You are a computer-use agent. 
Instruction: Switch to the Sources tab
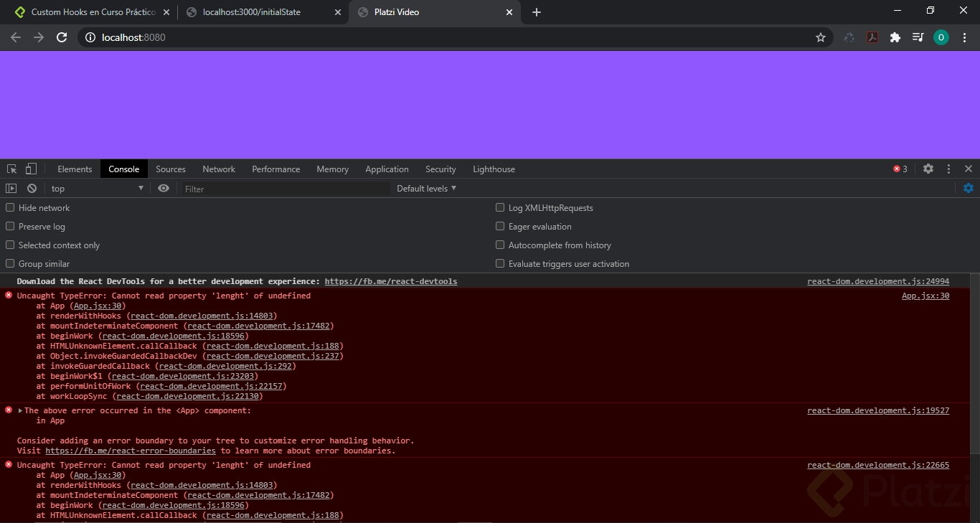[x=171, y=169]
